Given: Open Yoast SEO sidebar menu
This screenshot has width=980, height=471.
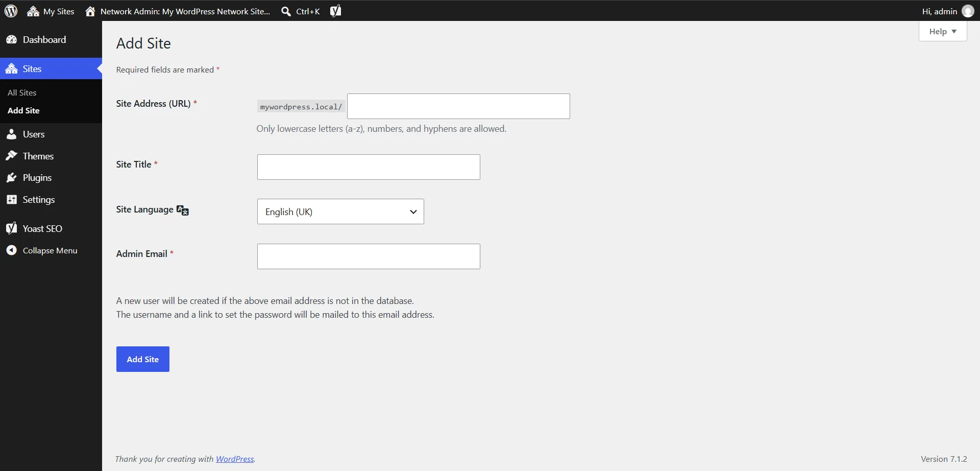Looking at the screenshot, I should (x=51, y=228).
